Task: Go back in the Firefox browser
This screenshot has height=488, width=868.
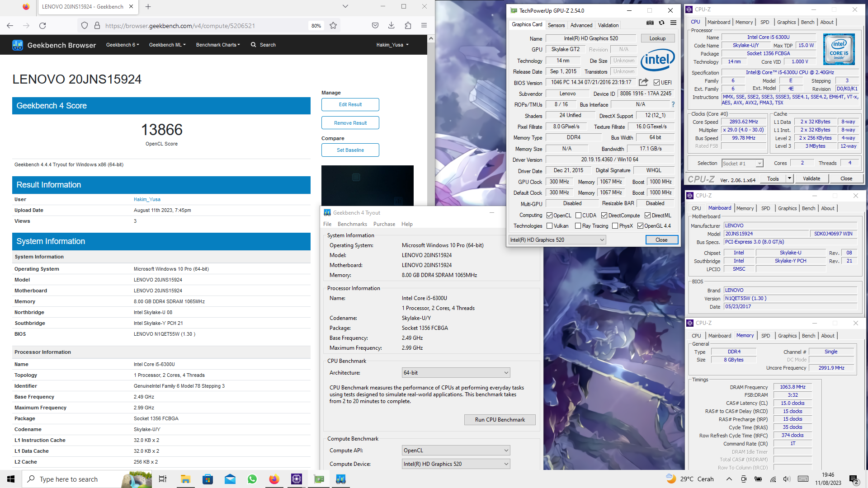Action: click(10, 26)
